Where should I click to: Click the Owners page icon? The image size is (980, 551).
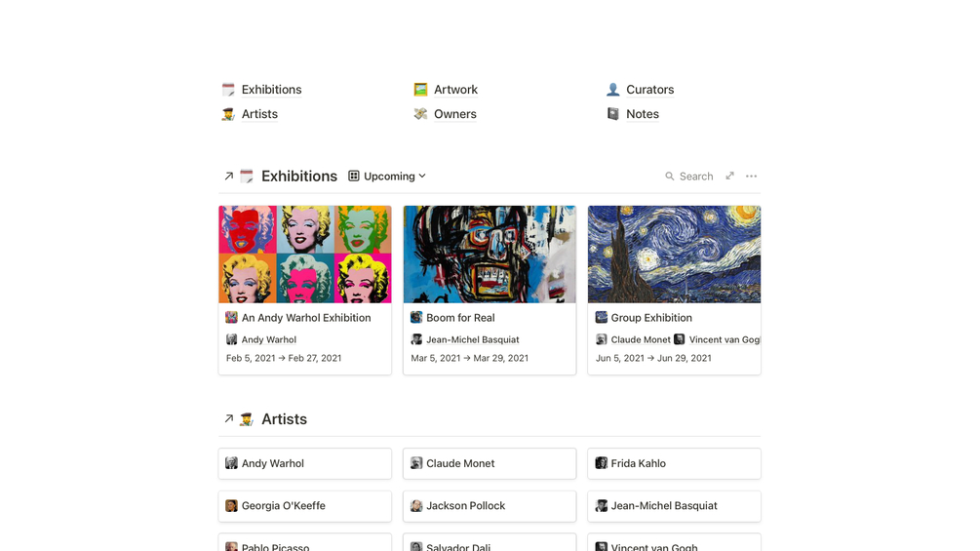tap(420, 114)
